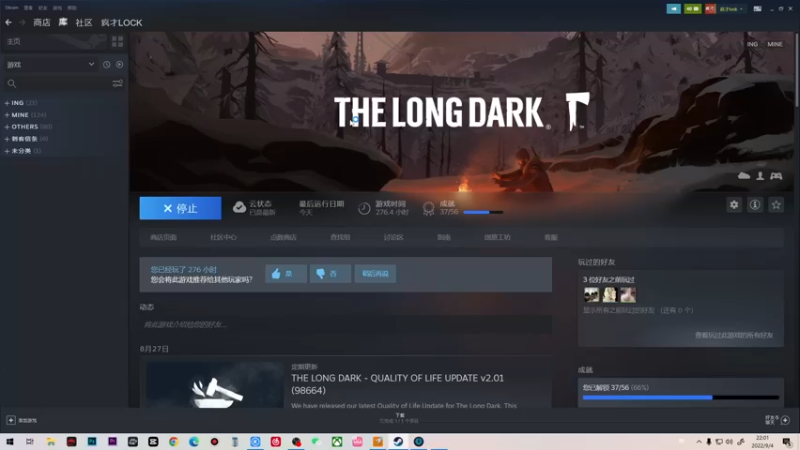800x450 pixels.
Task: Expand the ING collection
Action: point(7,103)
